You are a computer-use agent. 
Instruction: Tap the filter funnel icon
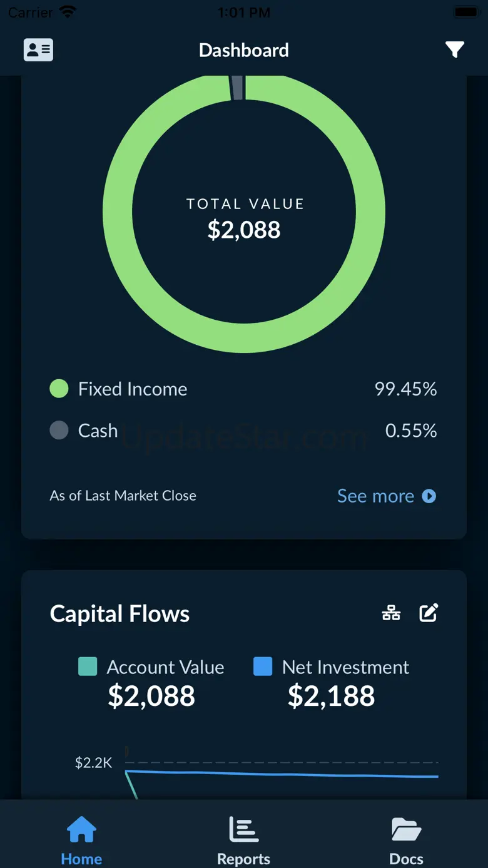(x=455, y=50)
